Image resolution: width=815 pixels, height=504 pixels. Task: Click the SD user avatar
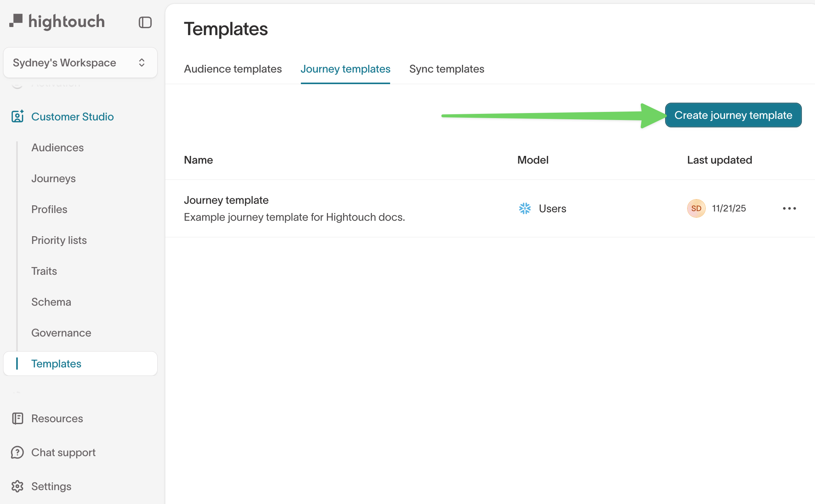click(696, 208)
